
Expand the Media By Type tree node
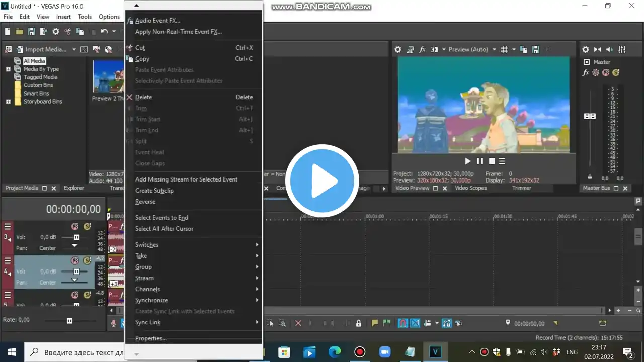[x=8, y=69]
